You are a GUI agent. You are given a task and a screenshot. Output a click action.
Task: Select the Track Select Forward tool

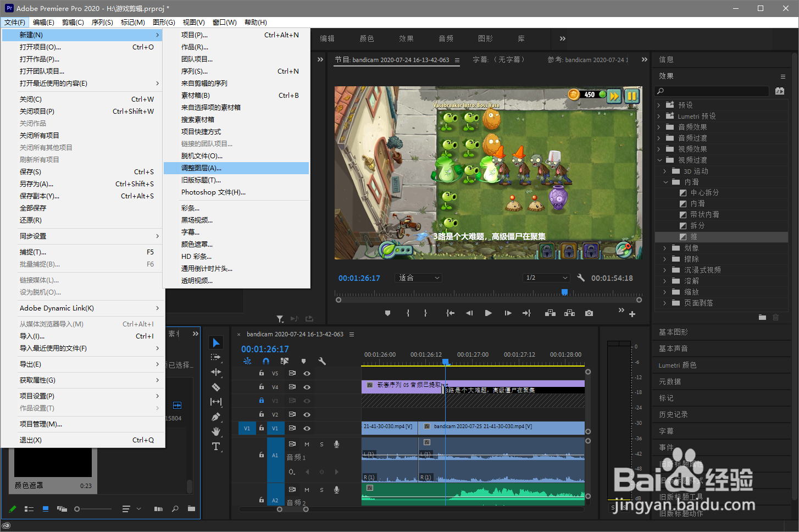click(216, 357)
